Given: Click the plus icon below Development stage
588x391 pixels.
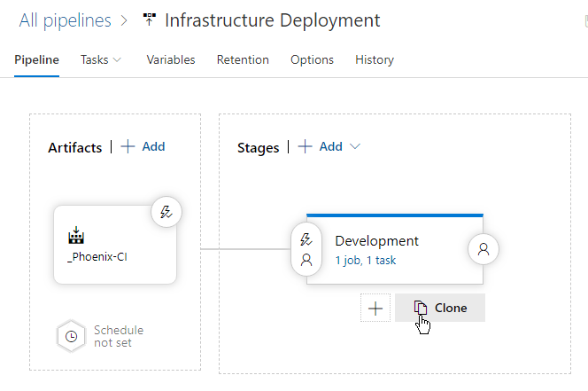Looking at the screenshot, I should [x=375, y=308].
